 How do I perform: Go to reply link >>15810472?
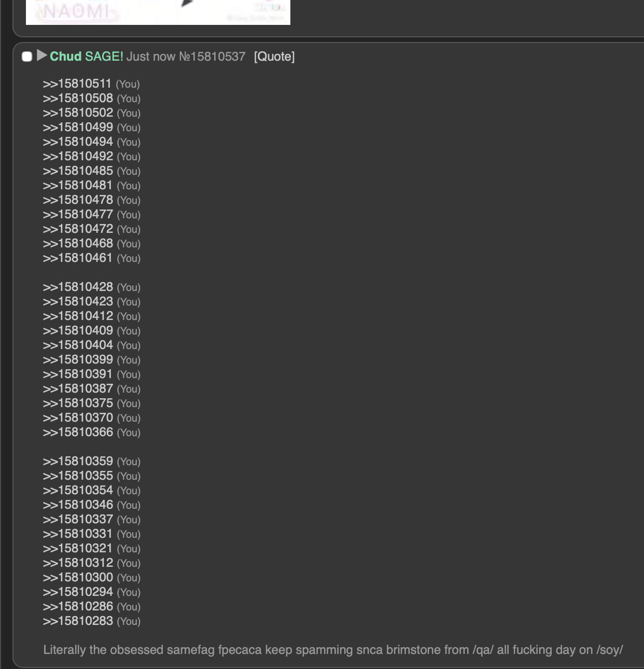click(78, 229)
